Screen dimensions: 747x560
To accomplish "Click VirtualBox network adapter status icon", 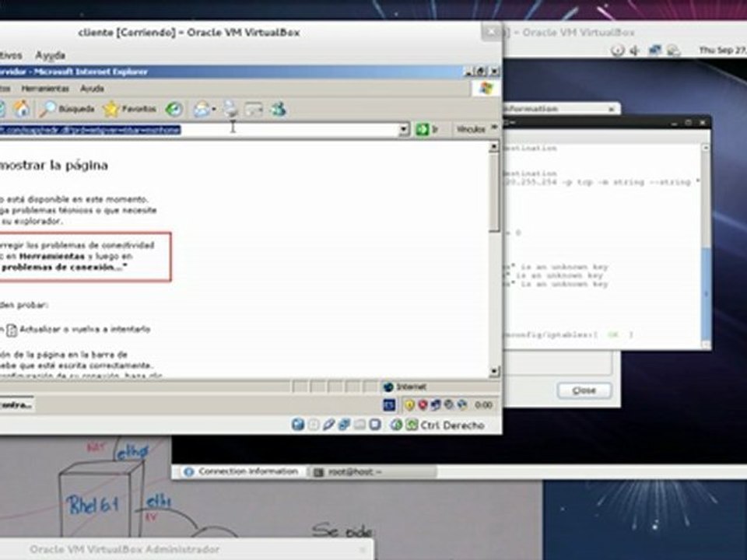I will [344, 425].
